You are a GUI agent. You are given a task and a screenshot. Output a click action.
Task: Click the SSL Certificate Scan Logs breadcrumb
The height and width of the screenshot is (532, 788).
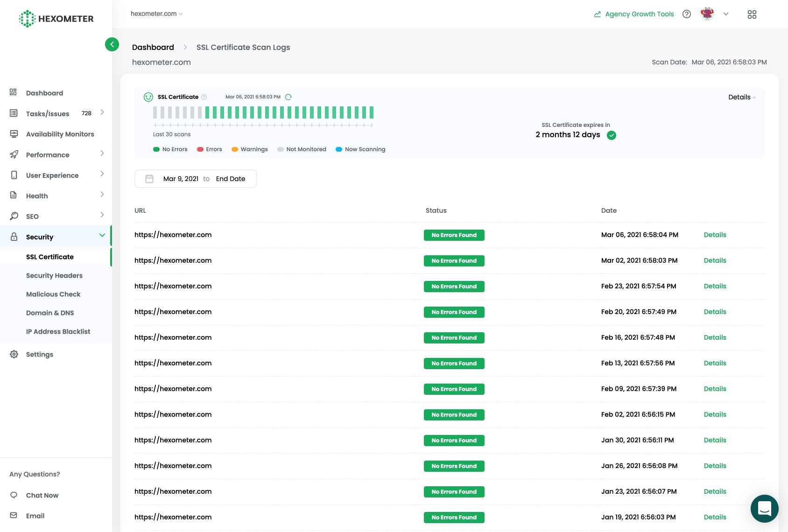pyautogui.click(x=243, y=47)
